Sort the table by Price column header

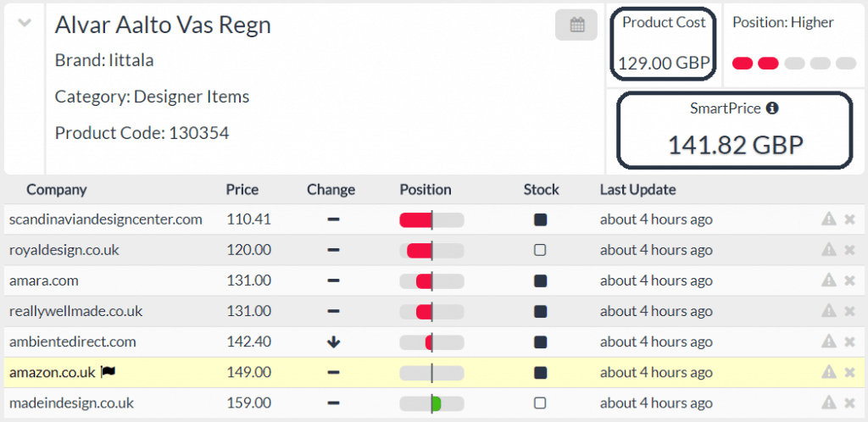pos(242,190)
